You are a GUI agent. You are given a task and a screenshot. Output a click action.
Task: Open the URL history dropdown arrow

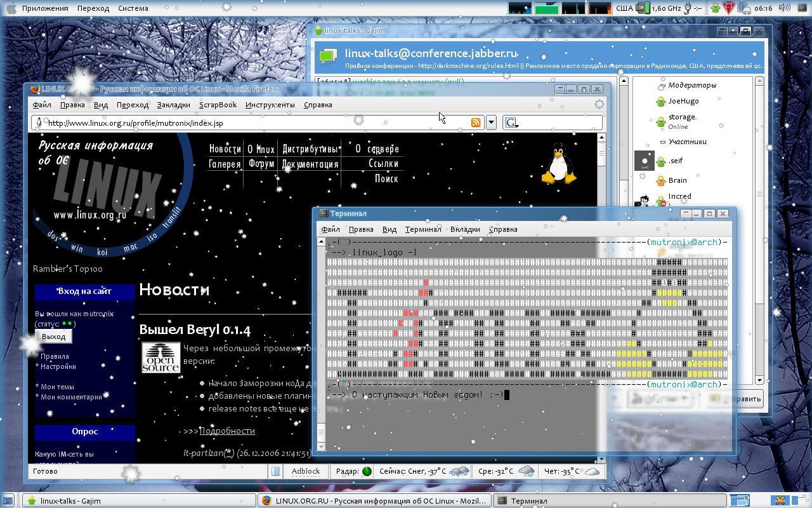pyautogui.click(x=491, y=123)
